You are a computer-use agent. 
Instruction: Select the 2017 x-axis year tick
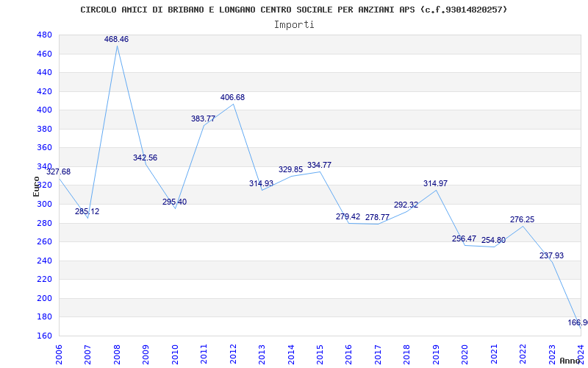(x=378, y=354)
